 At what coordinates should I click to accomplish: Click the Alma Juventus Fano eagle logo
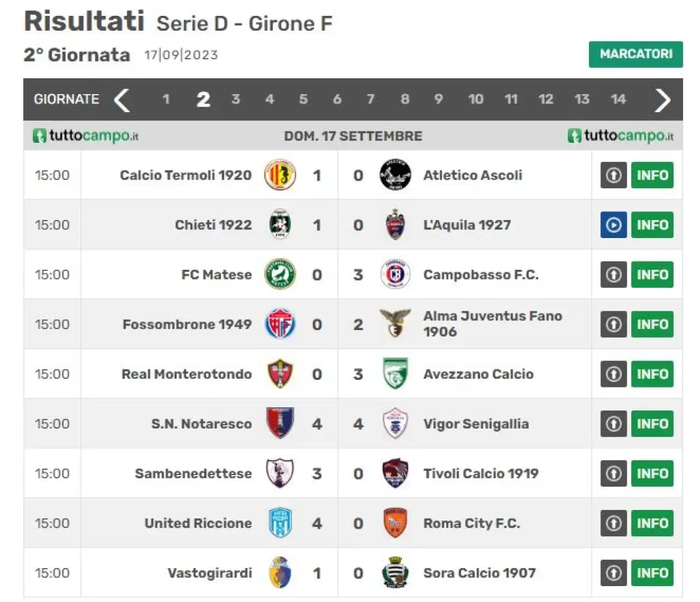click(x=395, y=323)
